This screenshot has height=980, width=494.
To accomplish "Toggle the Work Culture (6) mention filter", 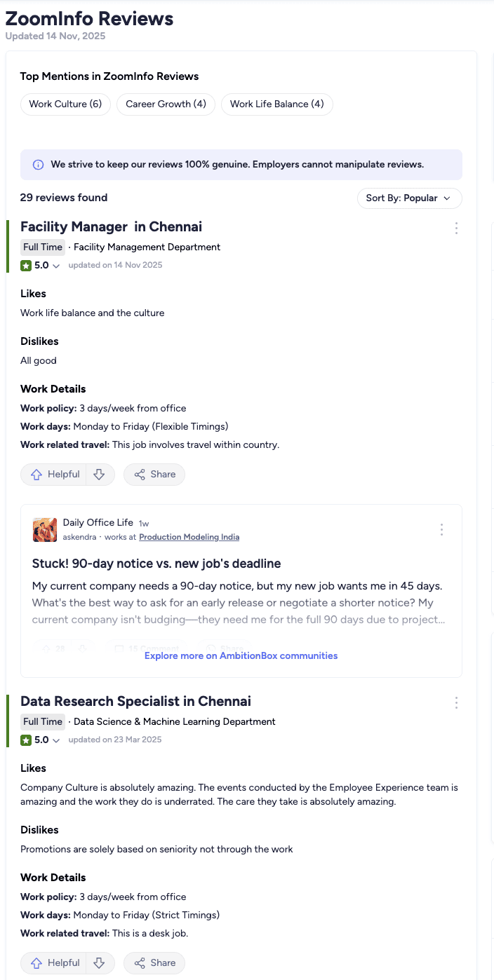I will pos(65,104).
